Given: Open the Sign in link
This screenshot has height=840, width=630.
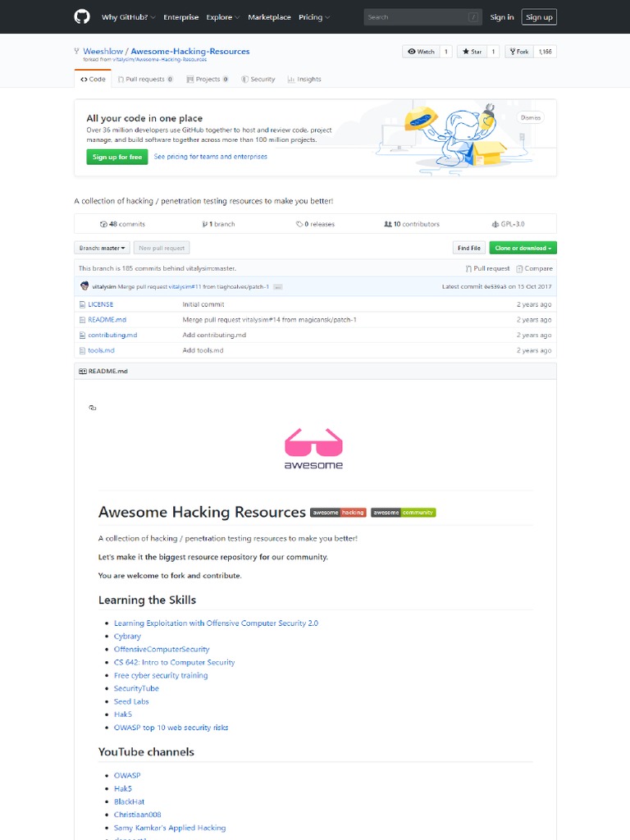Looking at the screenshot, I should [x=501, y=17].
